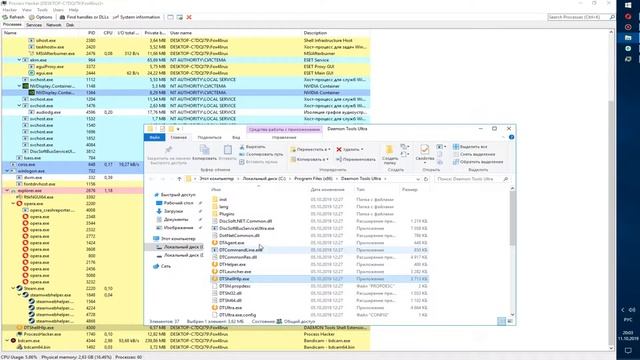Switch to the Disk tab
Image resolution: width=640 pixels, height=360 pixels.
(70, 25)
